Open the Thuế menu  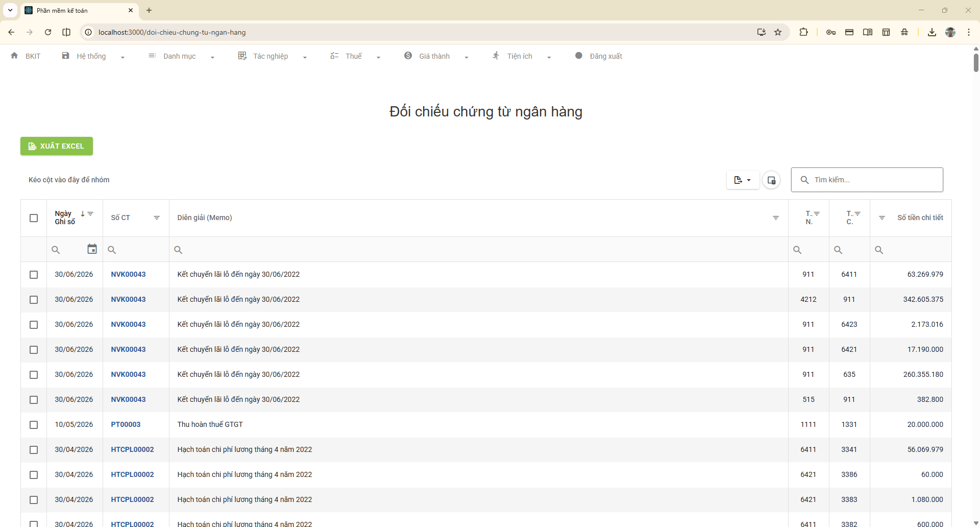pos(355,56)
